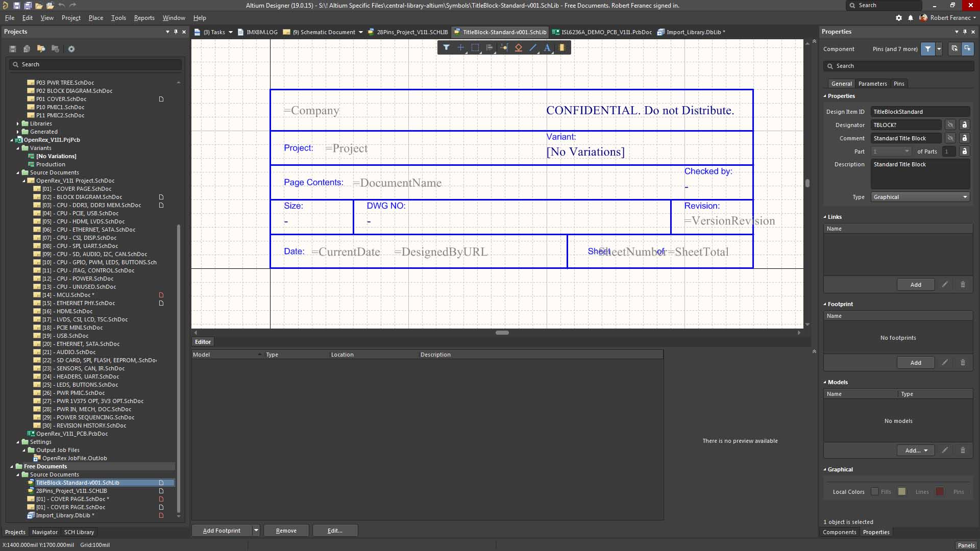Click Add button under Links

tap(916, 285)
